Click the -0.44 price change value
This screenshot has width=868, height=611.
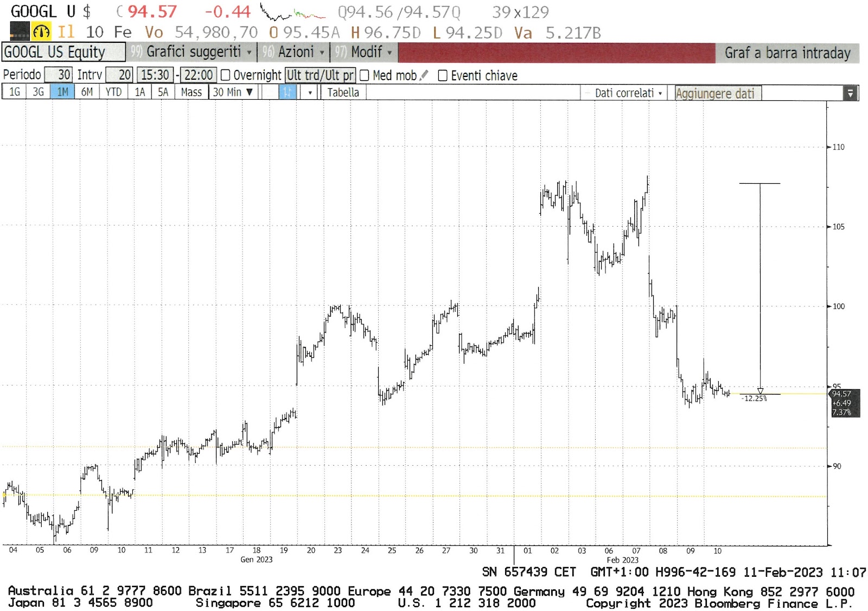(x=227, y=11)
